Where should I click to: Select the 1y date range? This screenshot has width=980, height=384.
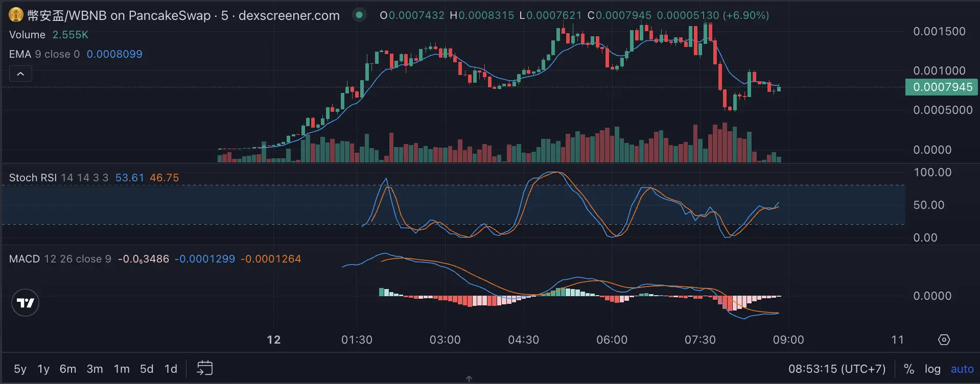tap(43, 369)
